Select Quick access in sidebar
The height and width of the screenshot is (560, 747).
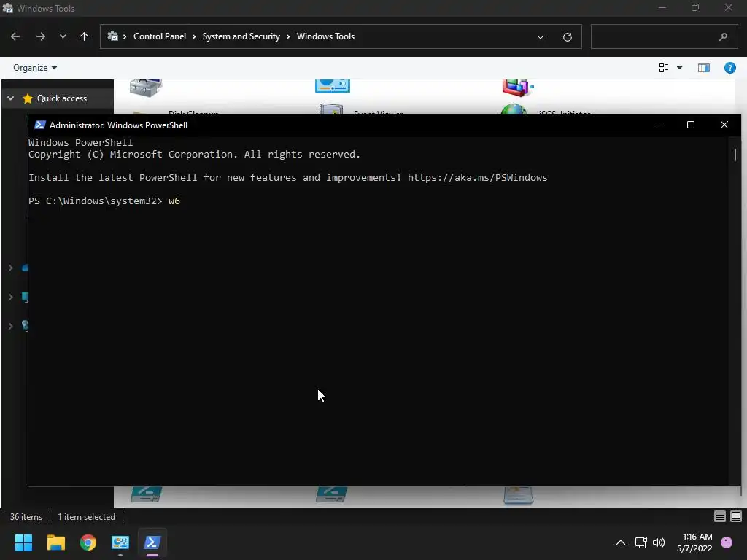click(62, 98)
